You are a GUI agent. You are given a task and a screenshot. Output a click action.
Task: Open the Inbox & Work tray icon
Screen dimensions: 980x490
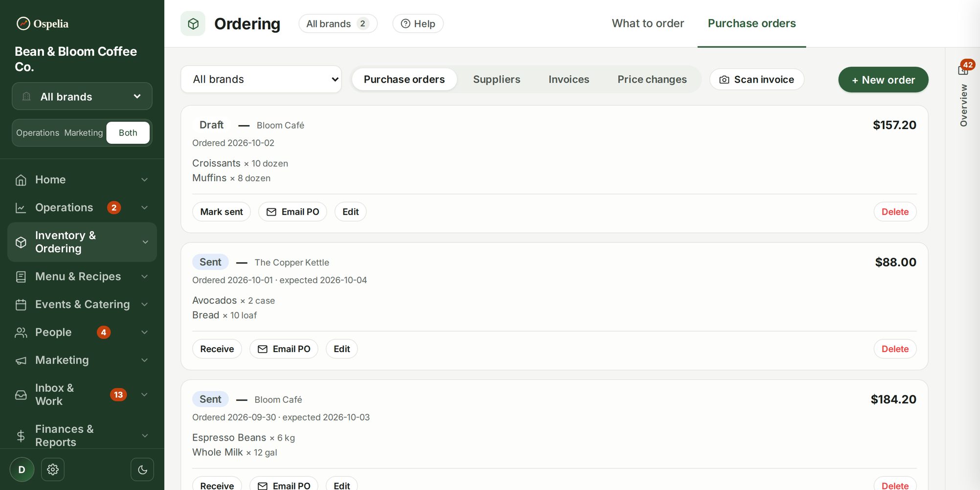(x=21, y=395)
